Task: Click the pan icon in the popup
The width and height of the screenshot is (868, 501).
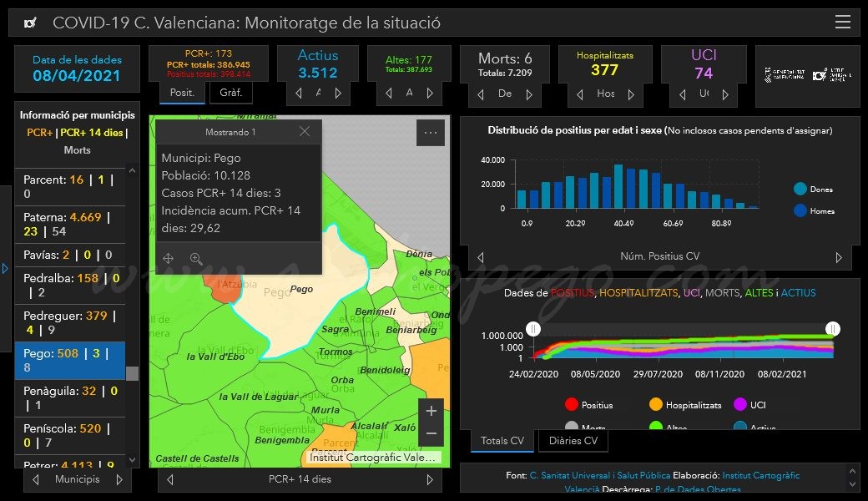Action: (x=169, y=258)
